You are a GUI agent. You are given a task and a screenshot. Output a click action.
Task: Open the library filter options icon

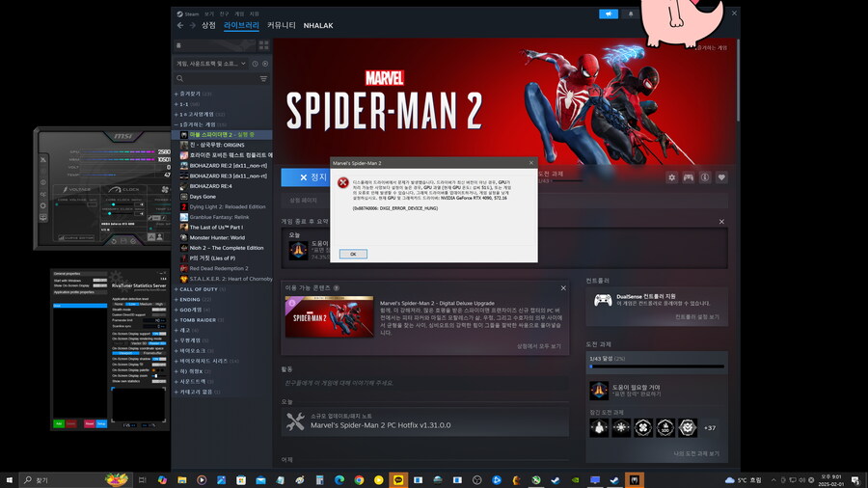point(264,78)
